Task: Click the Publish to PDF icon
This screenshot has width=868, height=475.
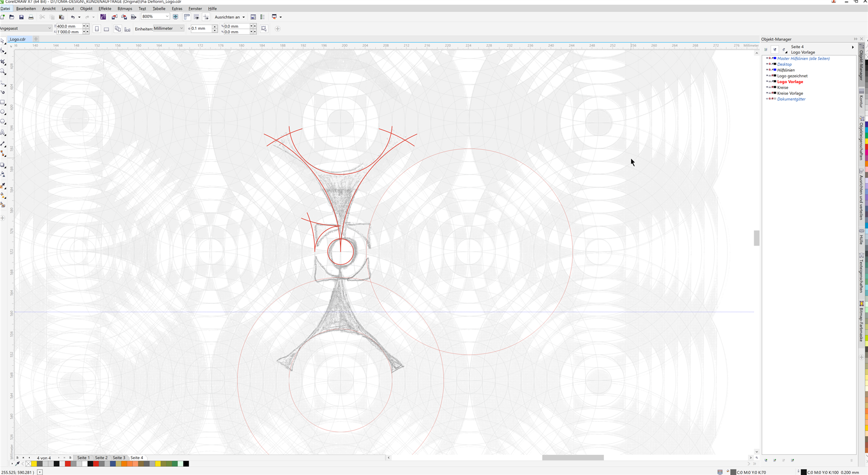Action: [x=133, y=17]
